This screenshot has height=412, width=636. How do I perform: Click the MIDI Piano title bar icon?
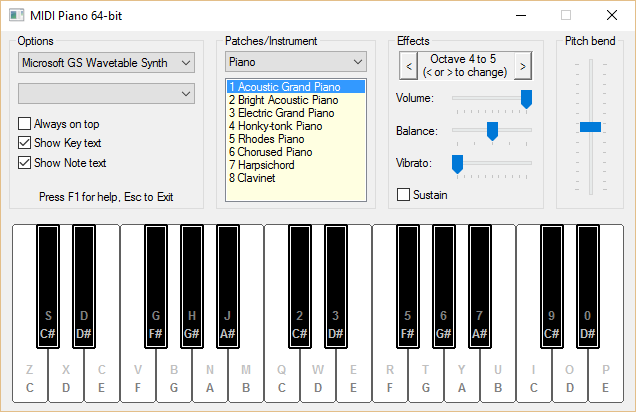pyautogui.click(x=17, y=15)
